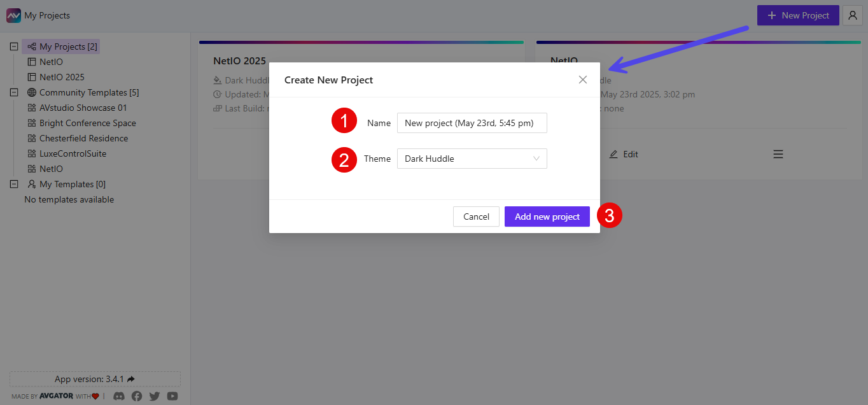The width and height of the screenshot is (868, 405).
Task: Open the Facebook icon in the footer
Action: 136,396
